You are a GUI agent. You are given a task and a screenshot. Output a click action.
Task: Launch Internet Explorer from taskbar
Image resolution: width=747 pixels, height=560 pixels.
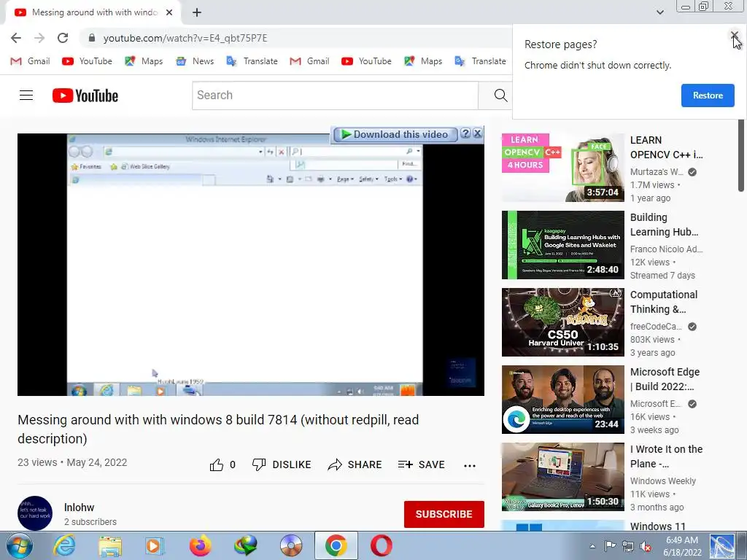pyautogui.click(x=64, y=545)
